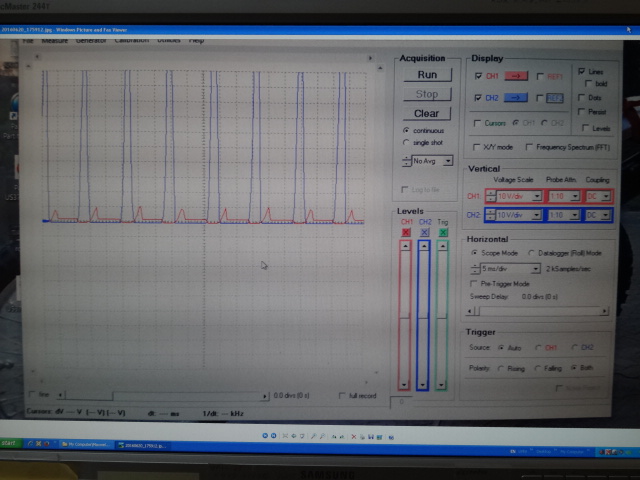The height and width of the screenshot is (480, 640).
Task: Open the Generator menu
Action: click(x=91, y=40)
